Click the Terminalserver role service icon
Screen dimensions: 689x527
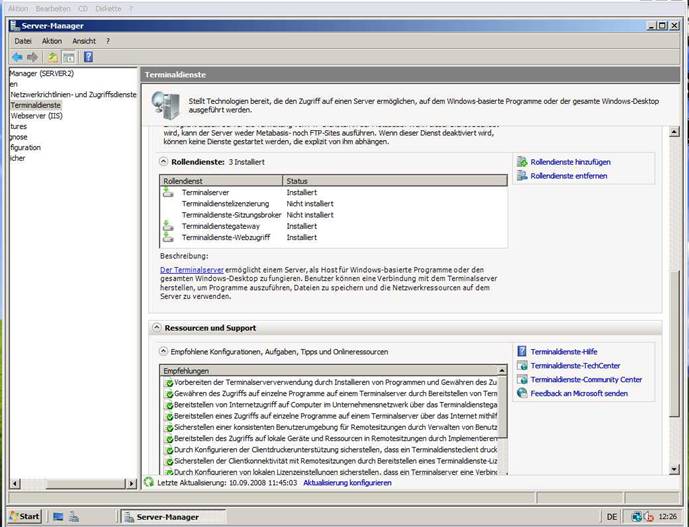coord(168,192)
